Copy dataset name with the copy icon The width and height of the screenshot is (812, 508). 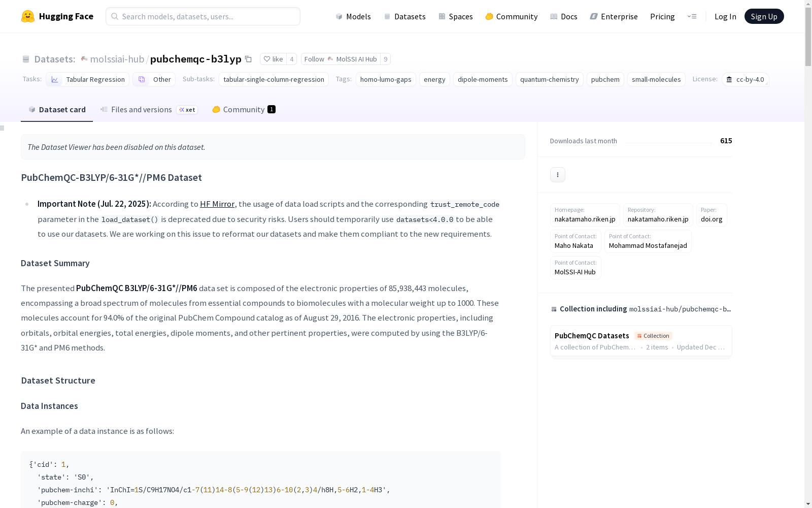coord(248,59)
